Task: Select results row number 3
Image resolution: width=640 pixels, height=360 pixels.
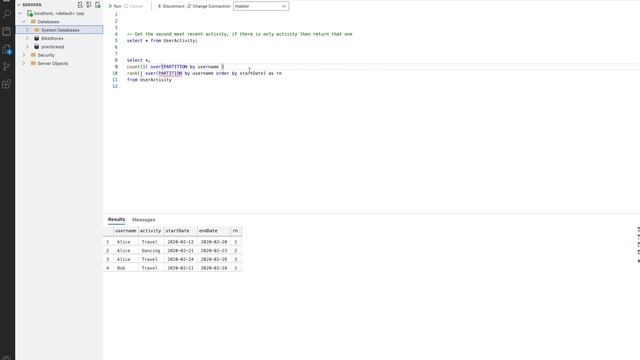Action: 108,260
